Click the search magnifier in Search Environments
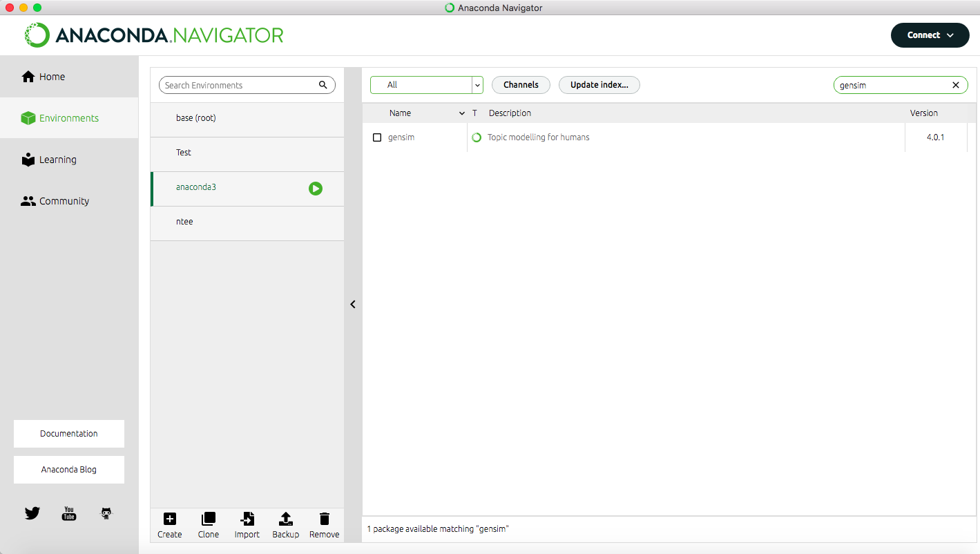The width and height of the screenshot is (980, 554). [323, 85]
